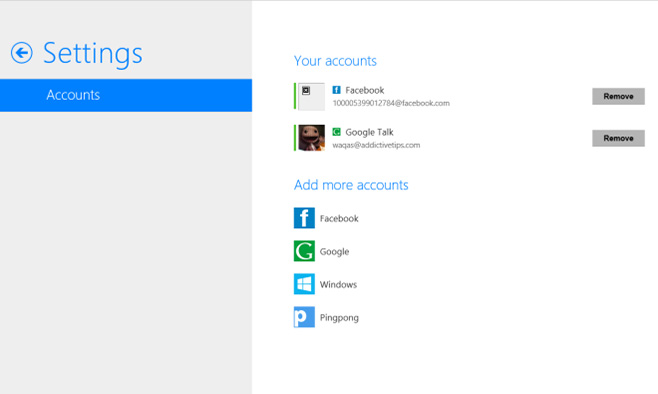Click the email 100005399012784@facebook.com

point(391,103)
